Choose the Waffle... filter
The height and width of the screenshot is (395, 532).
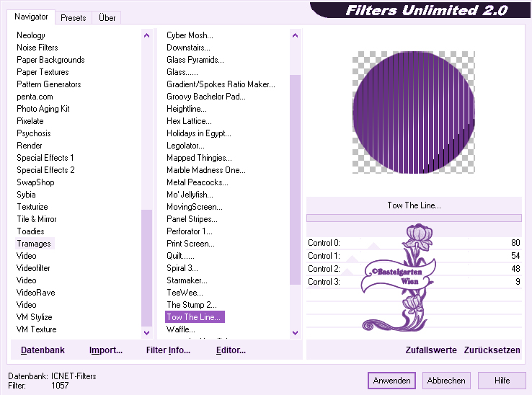181,329
